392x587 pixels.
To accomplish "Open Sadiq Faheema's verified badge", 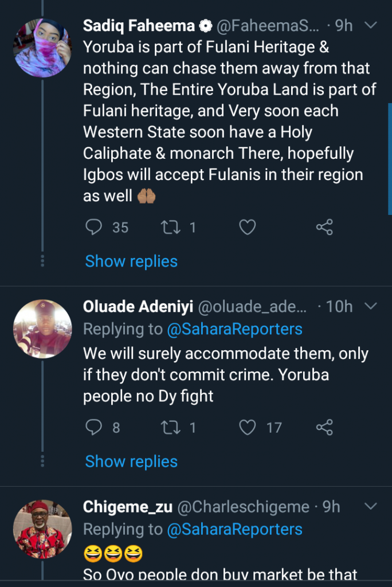I will pos(205,26).
